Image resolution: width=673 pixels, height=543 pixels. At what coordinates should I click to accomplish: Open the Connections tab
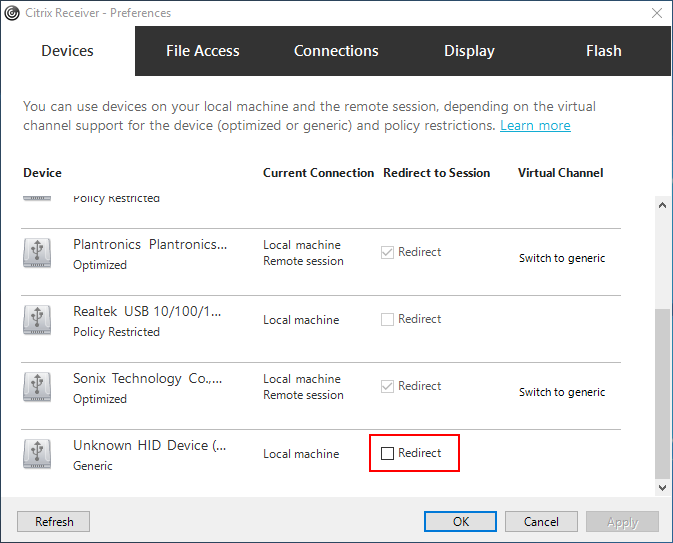click(336, 51)
